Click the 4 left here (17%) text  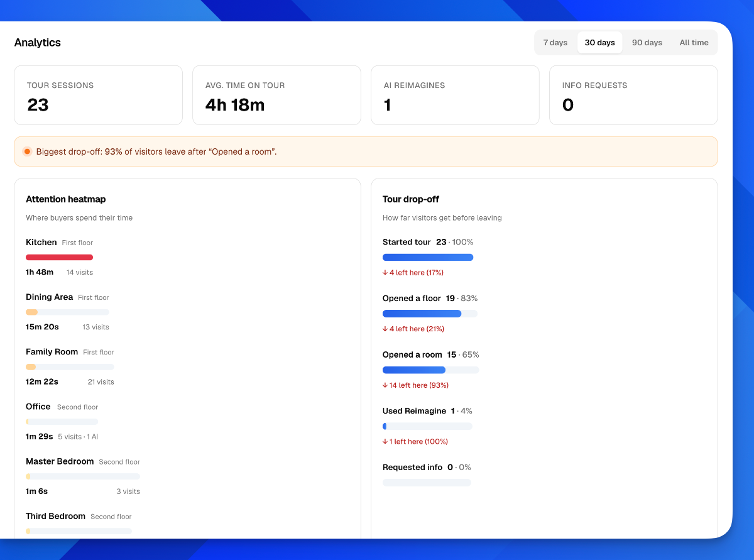[413, 272]
